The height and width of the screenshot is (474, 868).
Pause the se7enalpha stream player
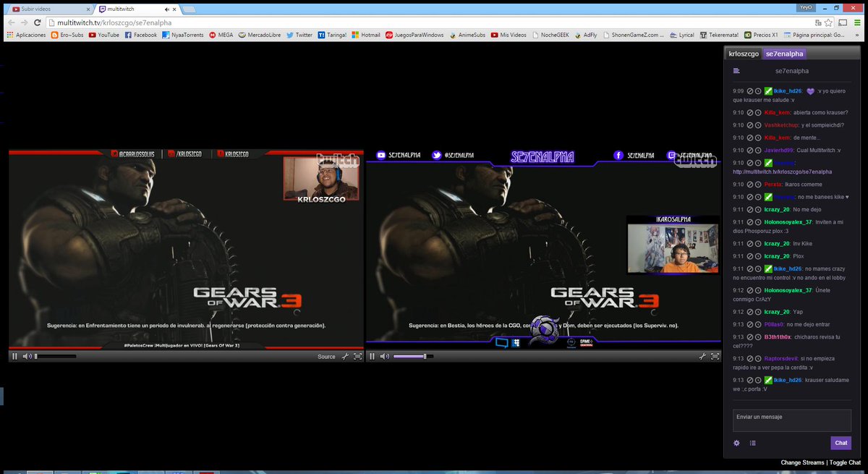click(373, 356)
